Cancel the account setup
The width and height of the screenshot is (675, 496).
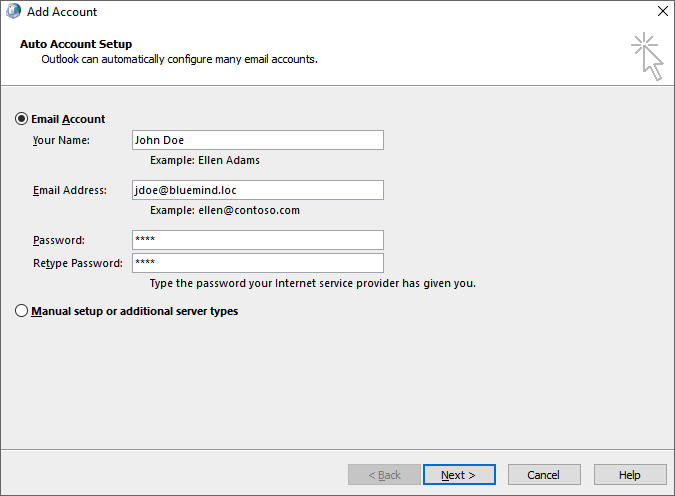544,475
